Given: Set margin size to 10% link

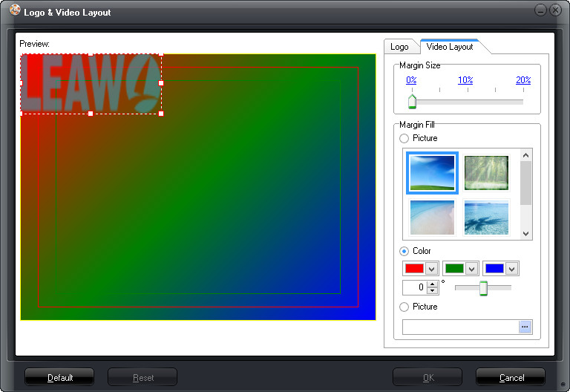Looking at the screenshot, I should (465, 80).
